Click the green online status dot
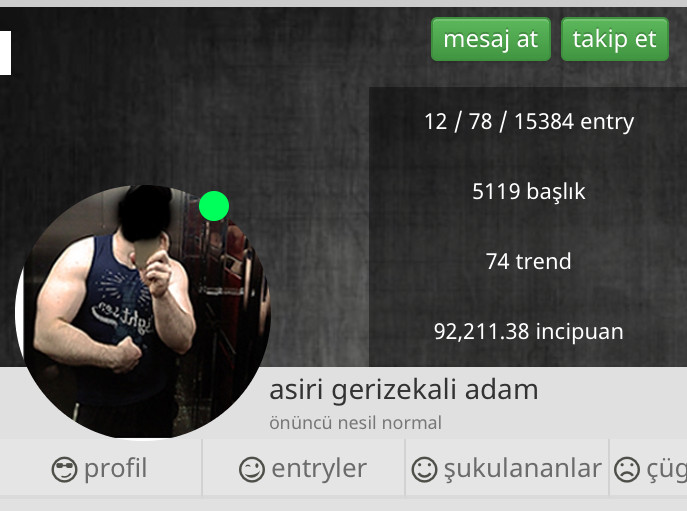 214,206
